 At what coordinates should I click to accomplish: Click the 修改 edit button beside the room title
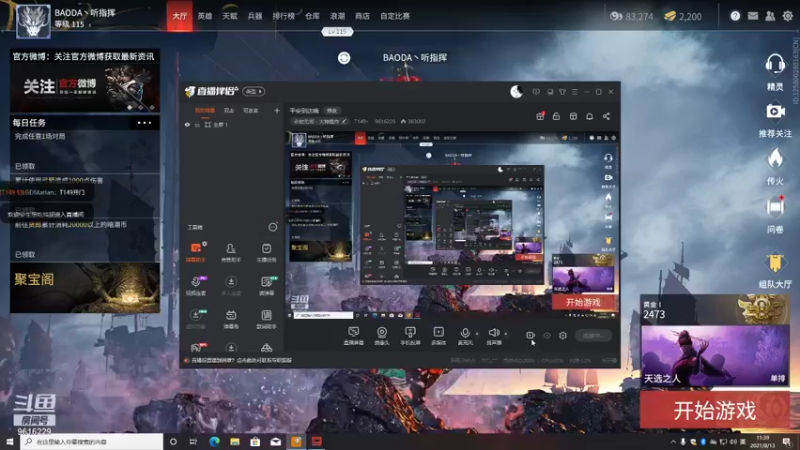[x=332, y=111]
